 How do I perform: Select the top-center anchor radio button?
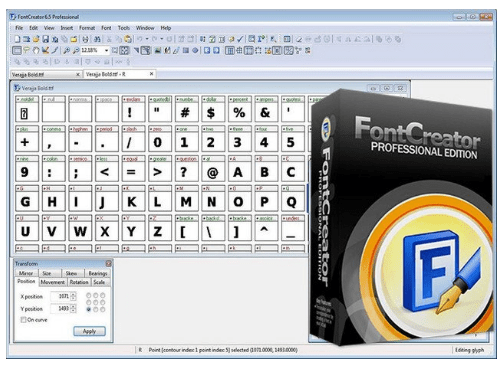pos(96,295)
